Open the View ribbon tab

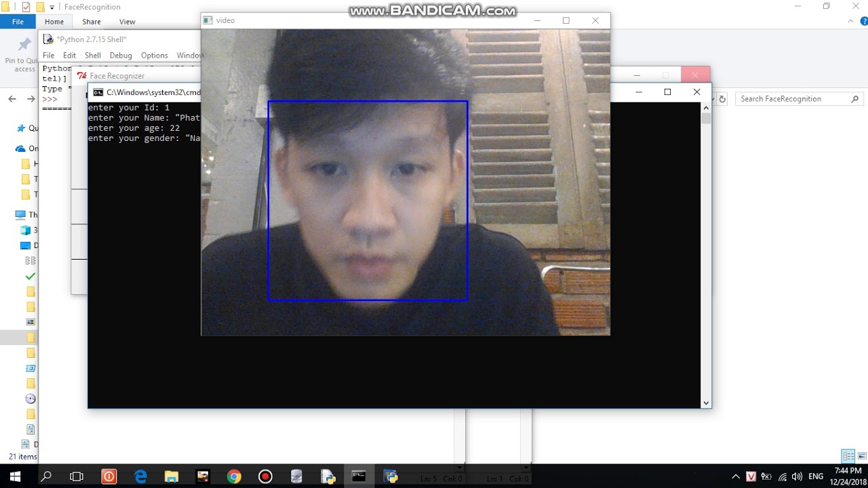point(127,22)
